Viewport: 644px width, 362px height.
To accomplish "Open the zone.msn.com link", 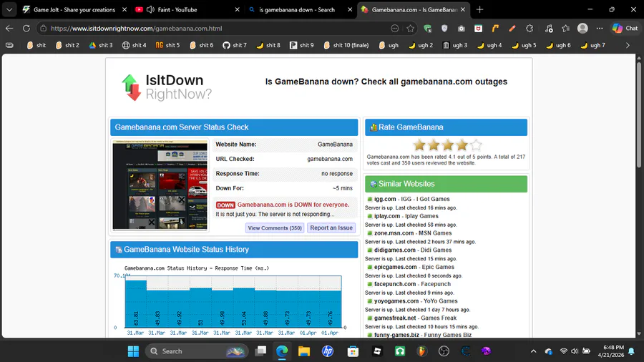I will click(394, 233).
